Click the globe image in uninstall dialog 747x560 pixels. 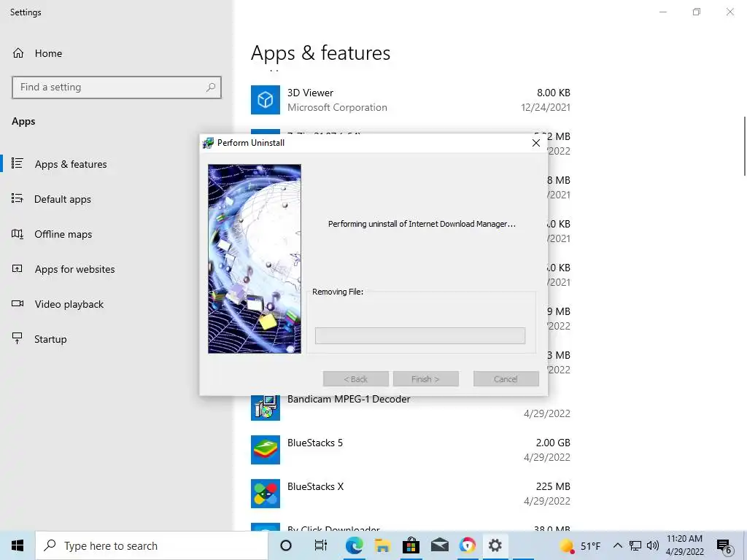tap(255, 259)
